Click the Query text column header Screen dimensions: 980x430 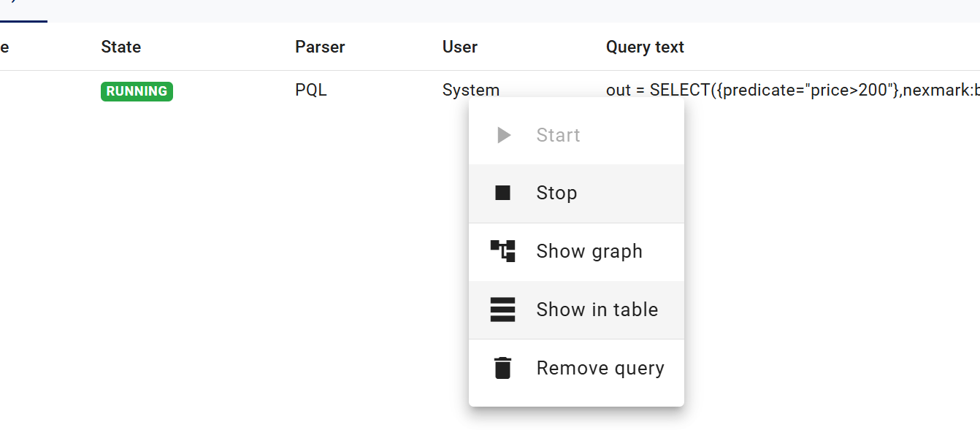[x=645, y=47]
